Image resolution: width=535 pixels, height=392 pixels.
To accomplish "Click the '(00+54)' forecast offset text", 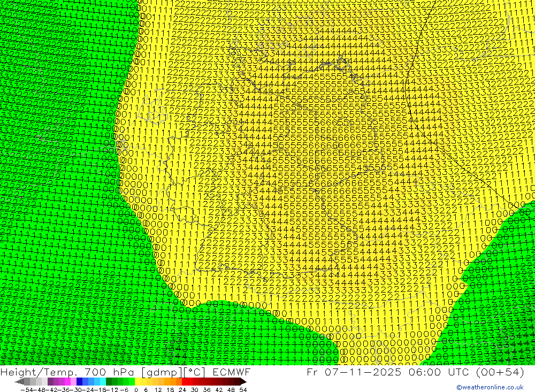I will coord(500,372).
